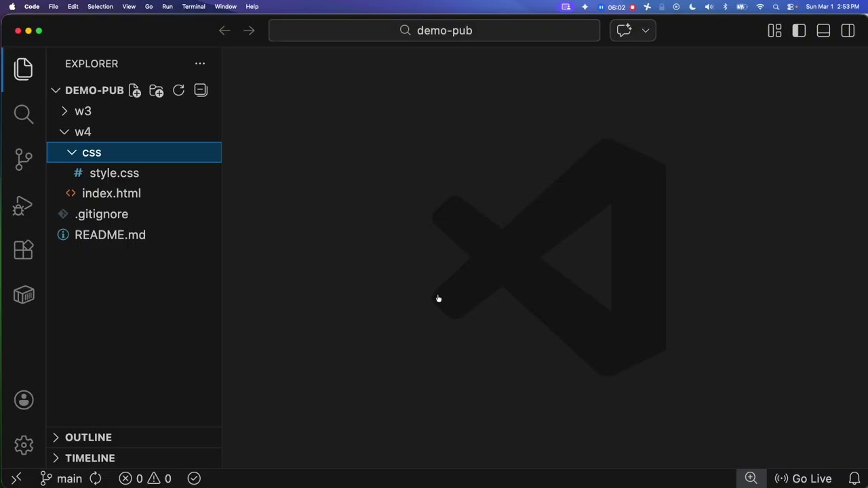Image resolution: width=868 pixels, height=488 pixels.
Task: Click the New Folder icon in Explorer
Action: click(157, 90)
